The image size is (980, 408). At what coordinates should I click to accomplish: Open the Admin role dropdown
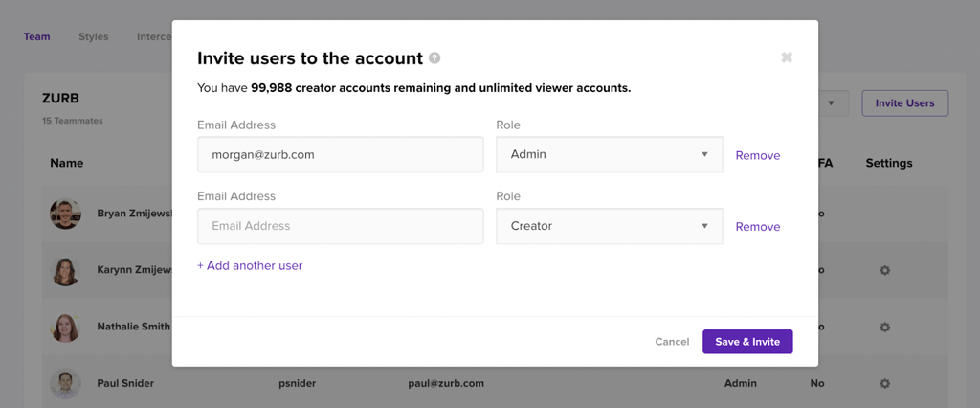(x=609, y=154)
